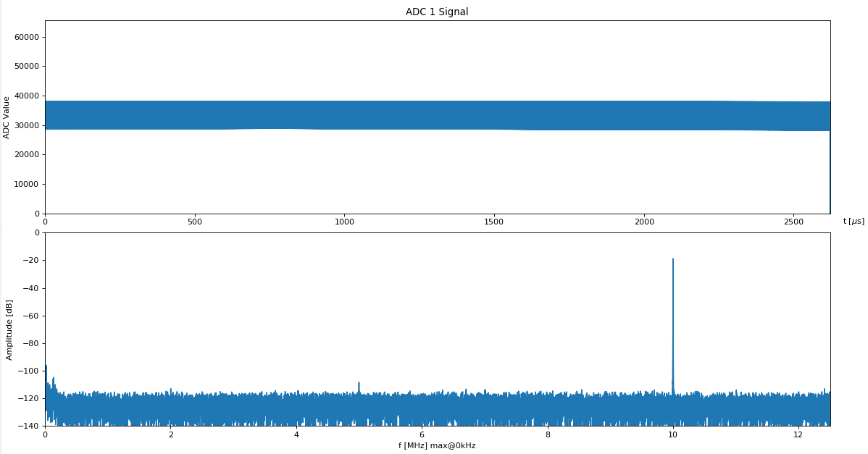Click the 20000 ADC Value tick label

click(x=27, y=154)
